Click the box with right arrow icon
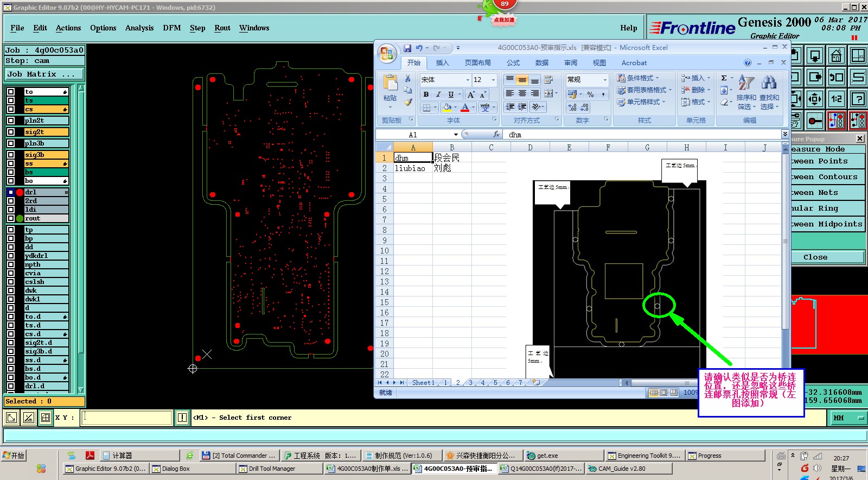 [x=814, y=77]
